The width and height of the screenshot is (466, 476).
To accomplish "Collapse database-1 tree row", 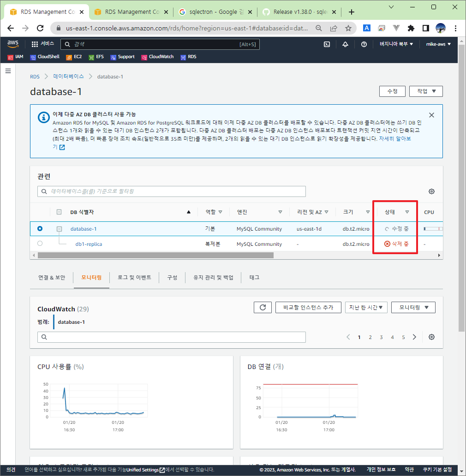I will (x=59, y=229).
